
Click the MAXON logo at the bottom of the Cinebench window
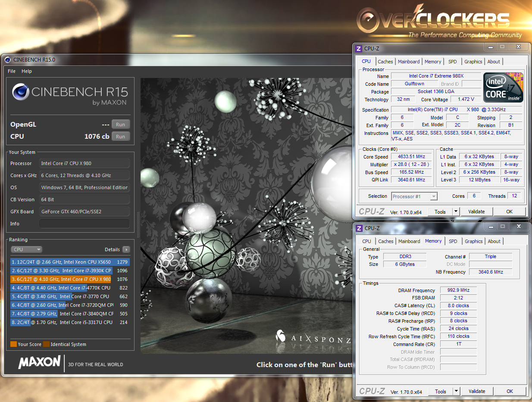pos(39,361)
